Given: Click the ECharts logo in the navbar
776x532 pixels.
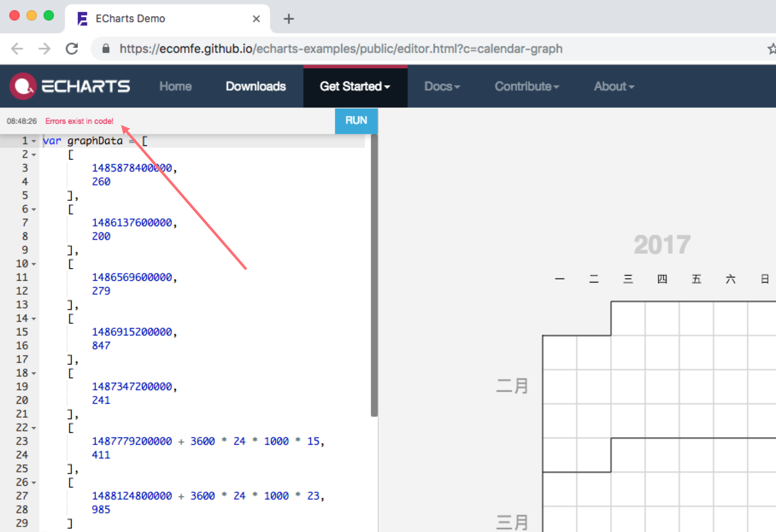Looking at the screenshot, I should point(70,86).
